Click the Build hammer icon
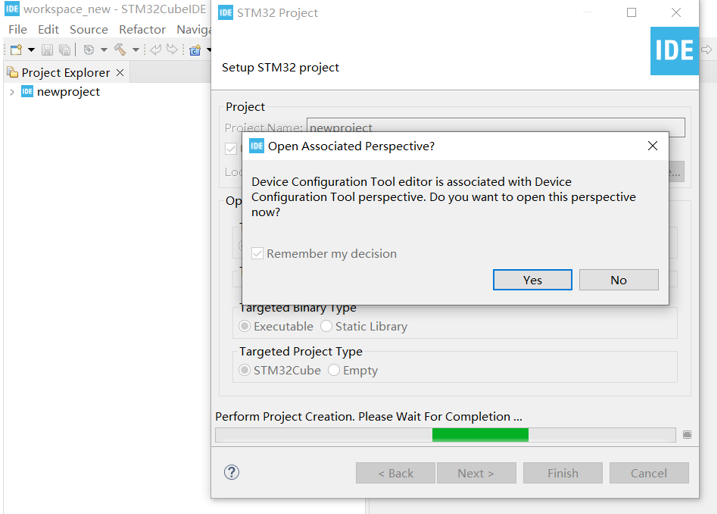717x514 pixels. point(120,49)
